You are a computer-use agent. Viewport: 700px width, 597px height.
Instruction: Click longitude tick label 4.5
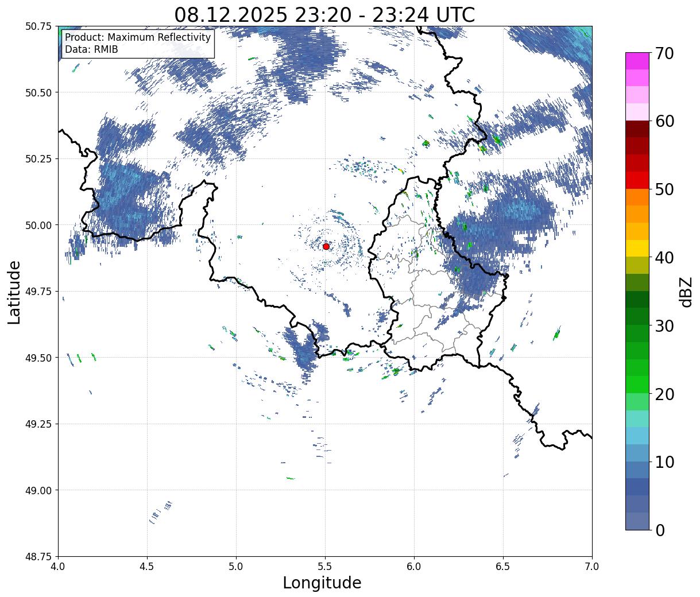click(x=147, y=567)
